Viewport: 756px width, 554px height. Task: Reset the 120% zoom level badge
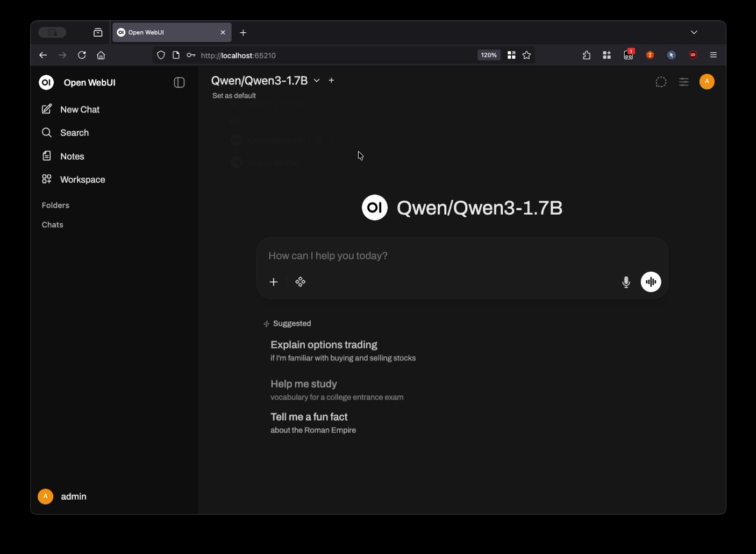tap(489, 55)
